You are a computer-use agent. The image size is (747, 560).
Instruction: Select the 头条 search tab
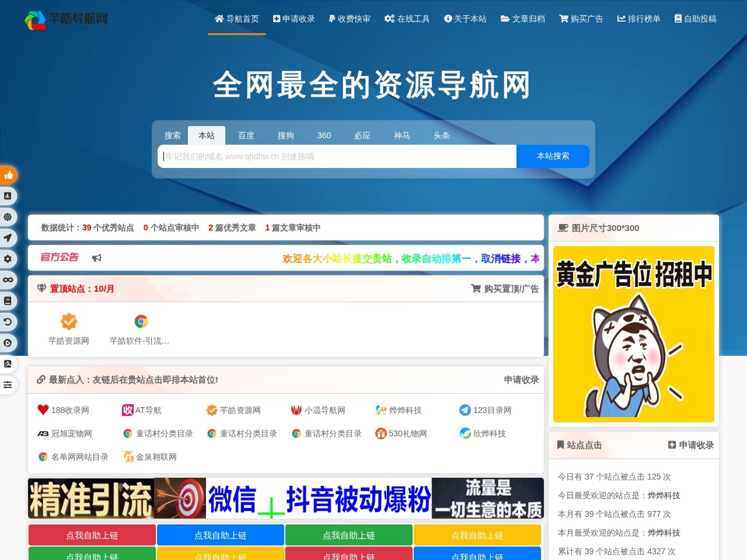441,135
